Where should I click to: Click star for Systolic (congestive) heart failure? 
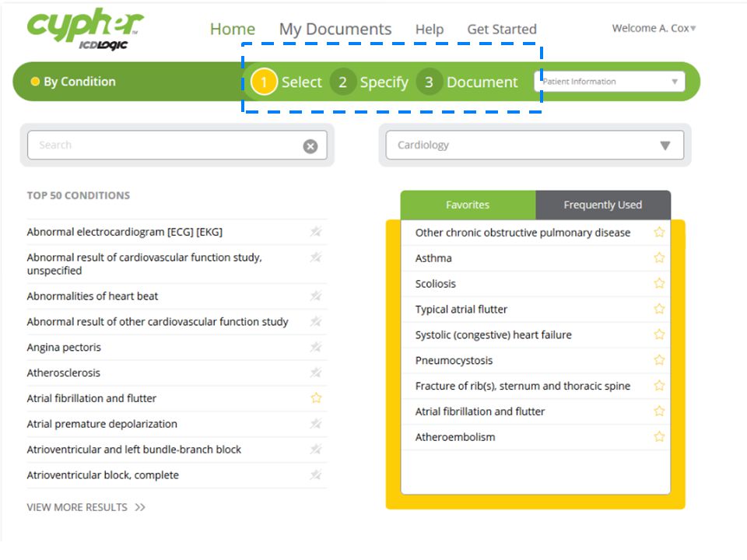pyautogui.click(x=659, y=334)
